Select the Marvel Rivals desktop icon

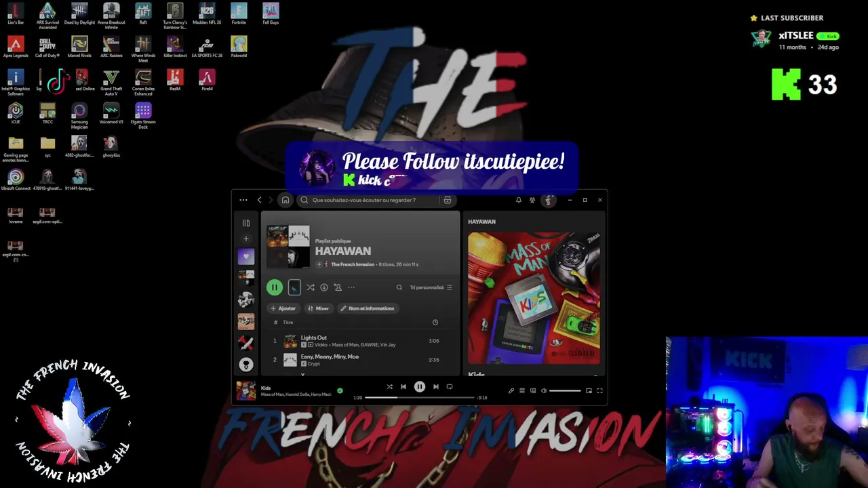coord(79,47)
